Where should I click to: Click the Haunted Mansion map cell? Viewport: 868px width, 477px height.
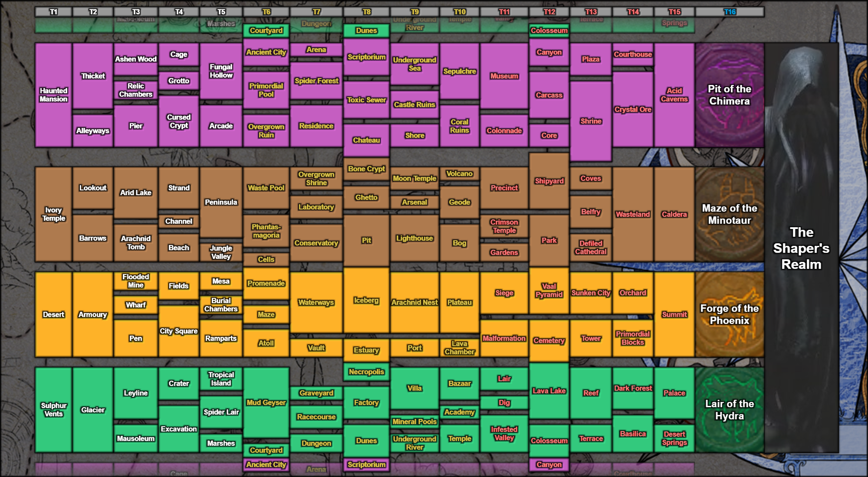[x=53, y=95]
